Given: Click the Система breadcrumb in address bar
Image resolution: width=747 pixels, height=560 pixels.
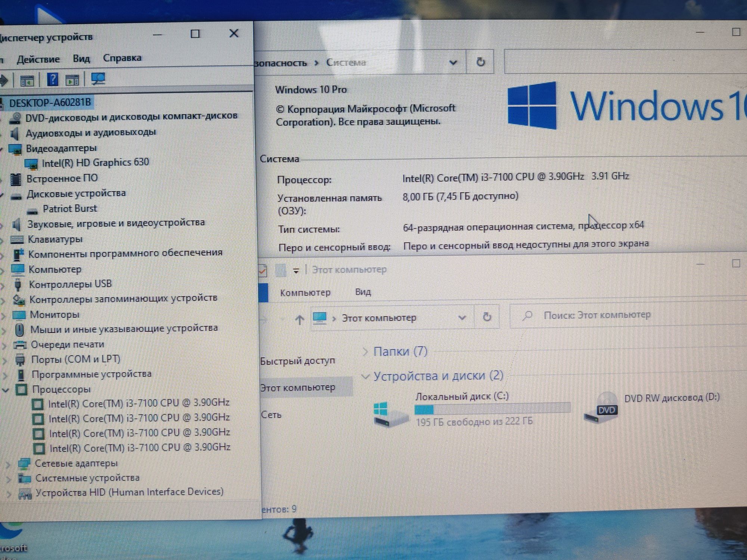Looking at the screenshot, I should 346,62.
